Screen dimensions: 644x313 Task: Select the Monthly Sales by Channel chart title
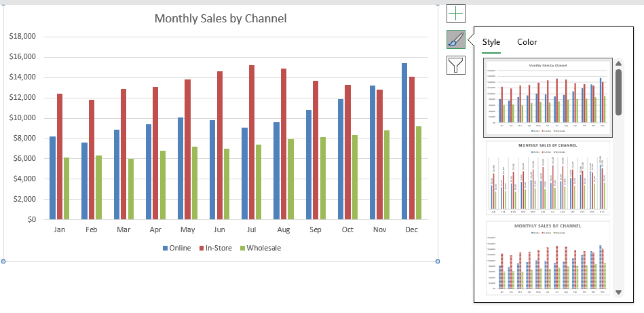click(x=221, y=18)
